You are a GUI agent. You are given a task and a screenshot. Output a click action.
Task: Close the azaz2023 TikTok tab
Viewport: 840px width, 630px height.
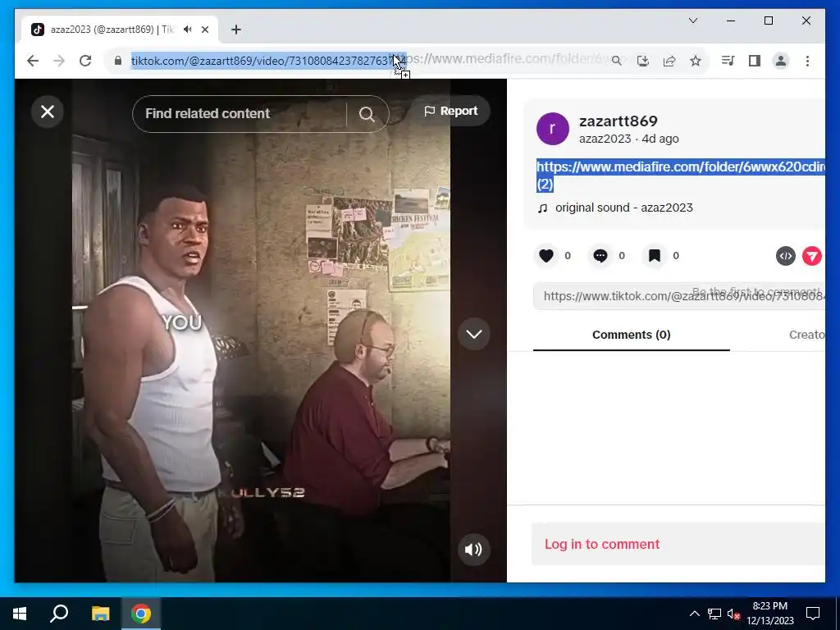[204, 30]
